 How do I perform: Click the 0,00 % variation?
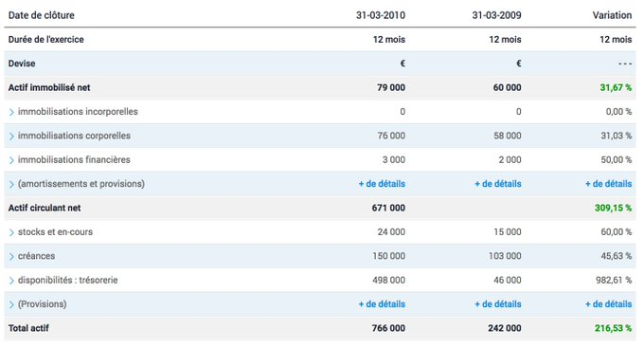(618, 112)
